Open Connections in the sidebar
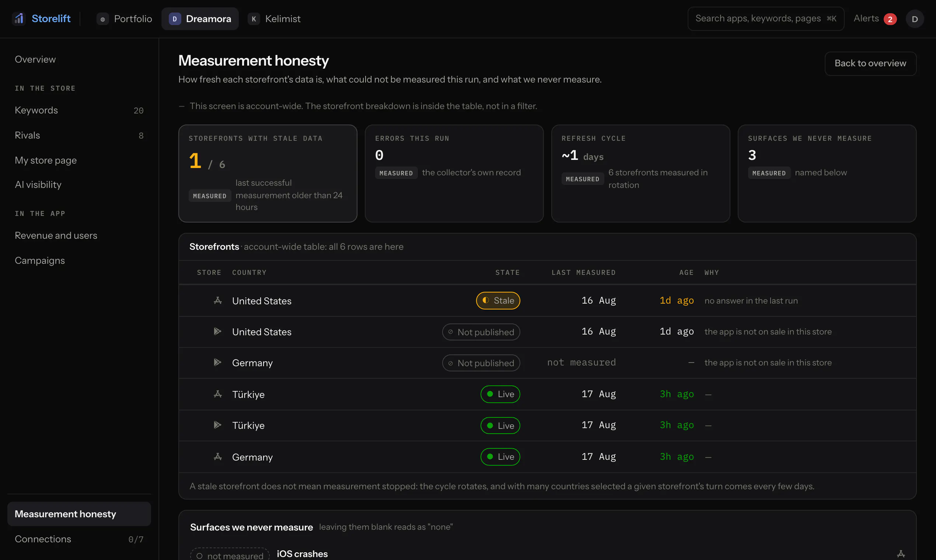Screen dimensions: 936x560 click(79, 539)
